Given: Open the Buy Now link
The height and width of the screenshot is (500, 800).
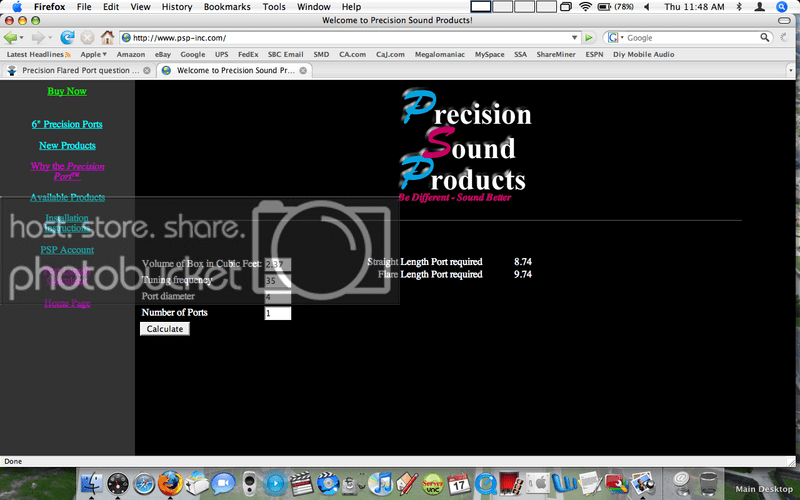Looking at the screenshot, I should point(67,91).
